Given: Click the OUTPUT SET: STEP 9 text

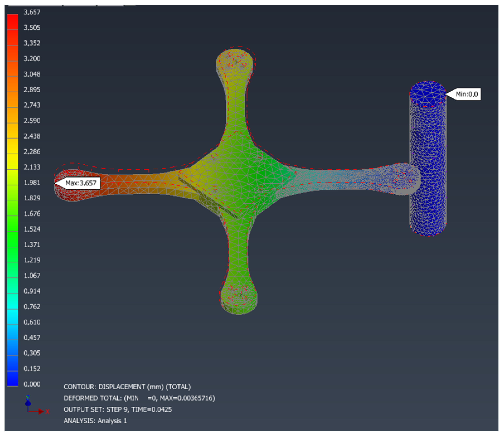Looking at the screenshot, I should (x=117, y=410).
